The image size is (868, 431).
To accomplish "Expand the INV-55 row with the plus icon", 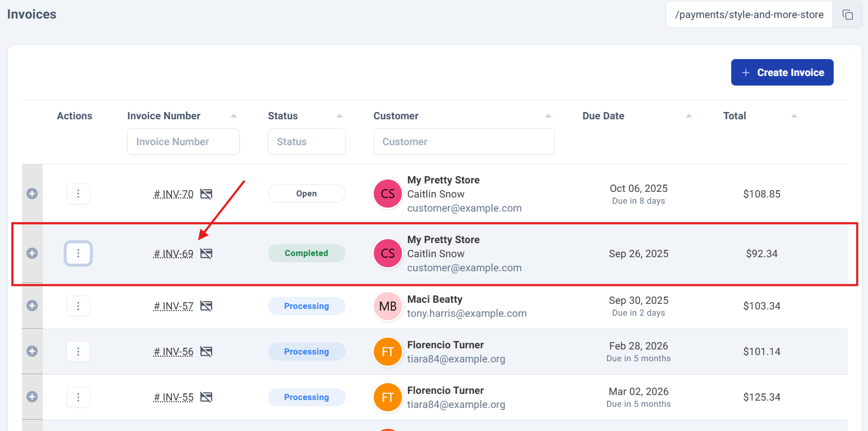I will (x=32, y=397).
